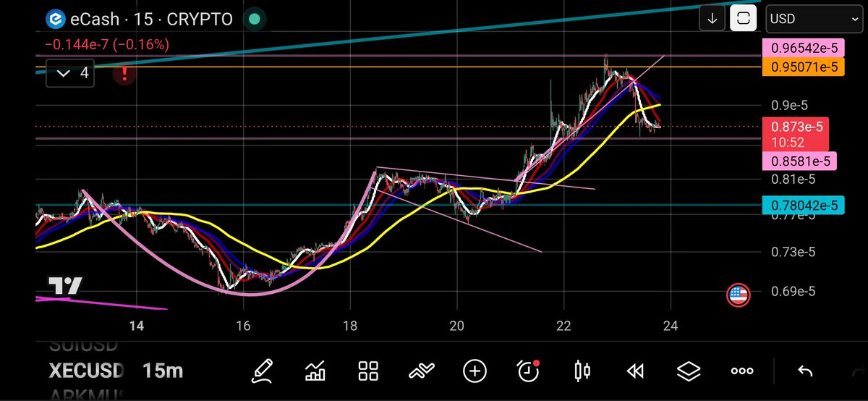The height and width of the screenshot is (401, 868).
Task: Tap the −0.144e-7 price change text
Action: pos(107,44)
